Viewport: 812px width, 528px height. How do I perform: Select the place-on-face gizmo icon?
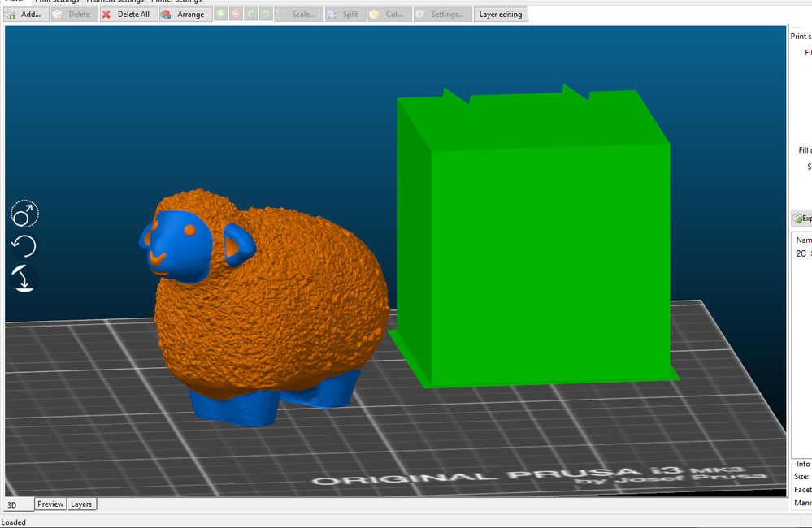(x=24, y=279)
